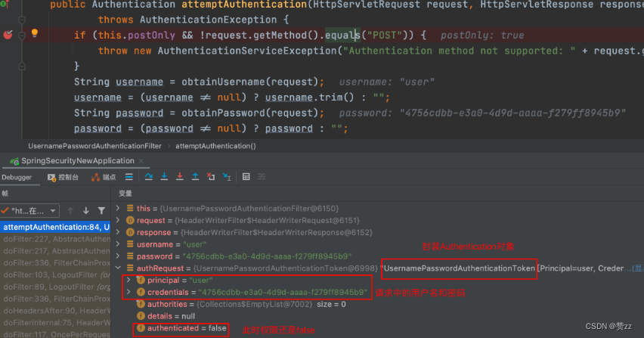Click the authenticated field f icon
This screenshot has width=644, height=338.
[x=141, y=328]
